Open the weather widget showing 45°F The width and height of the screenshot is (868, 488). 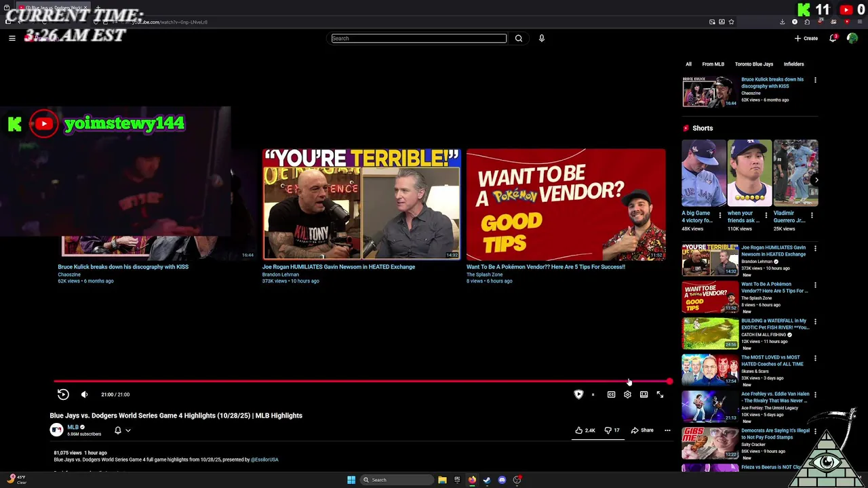[x=18, y=479]
